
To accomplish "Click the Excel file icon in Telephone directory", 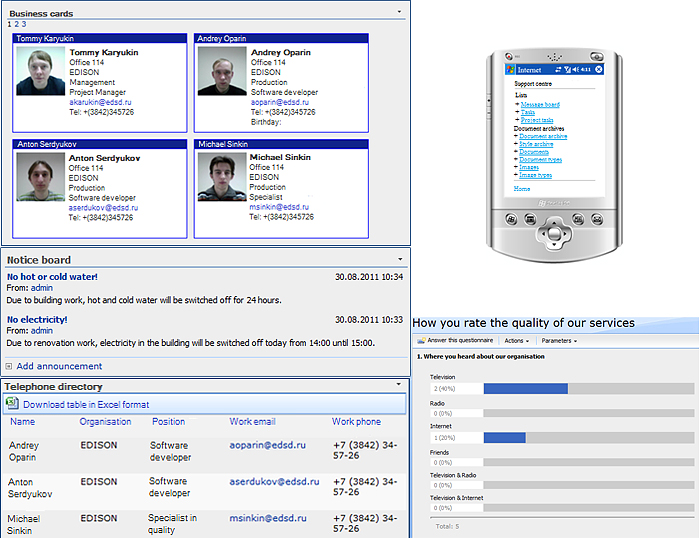I will (x=12, y=404).
